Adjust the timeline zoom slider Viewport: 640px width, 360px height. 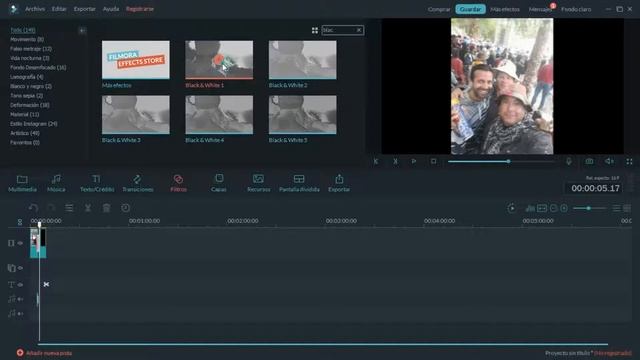click(589, 209)
